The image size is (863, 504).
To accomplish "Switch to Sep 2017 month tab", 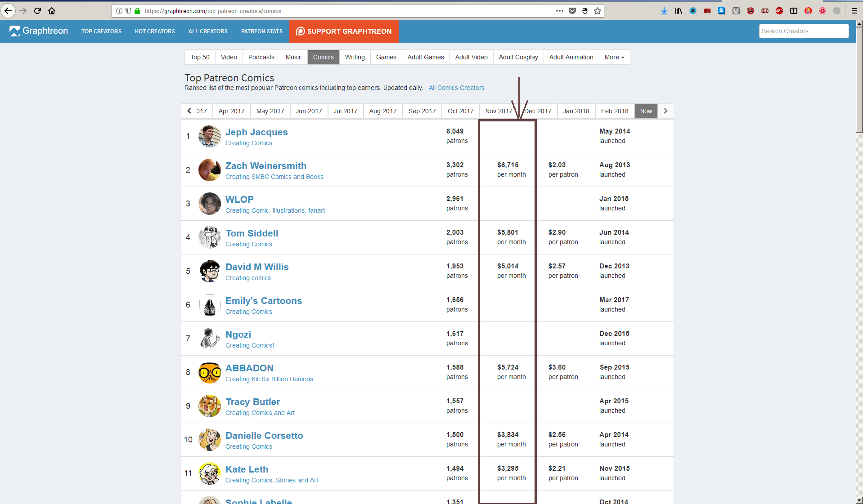I will point(422,111).
